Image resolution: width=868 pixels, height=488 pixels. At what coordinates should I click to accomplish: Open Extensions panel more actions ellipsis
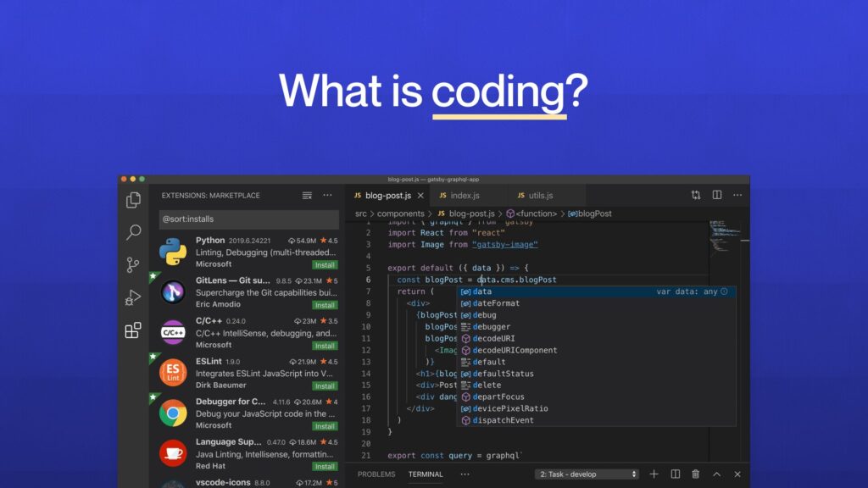point(328,196)
